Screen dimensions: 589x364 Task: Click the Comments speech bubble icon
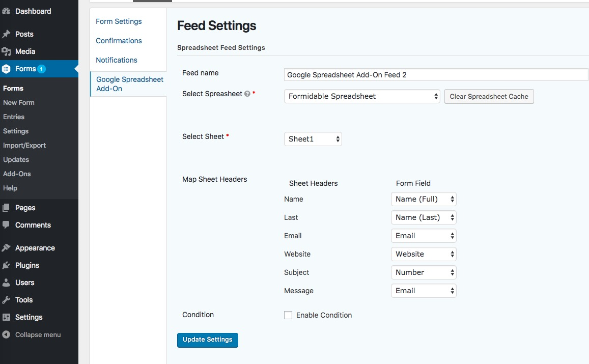(x=6, y=225)
